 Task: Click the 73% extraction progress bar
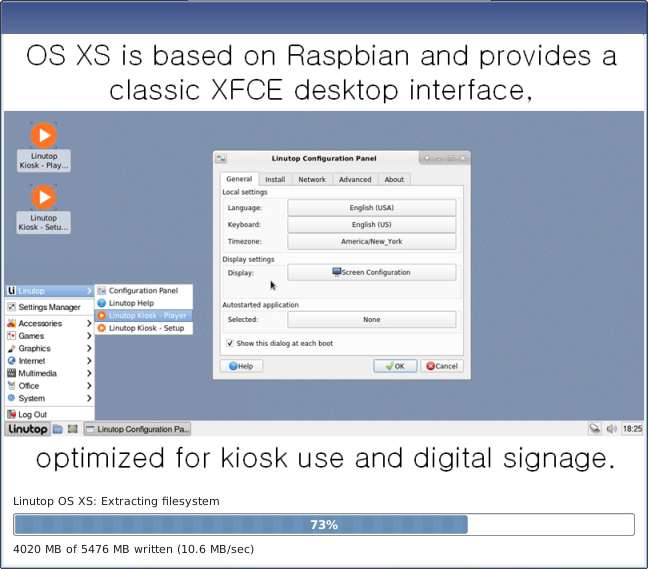click(324, 525)
